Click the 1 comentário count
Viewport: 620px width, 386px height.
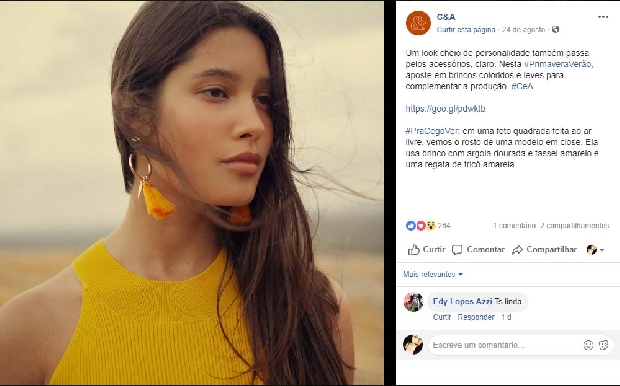pyautogui.click(x=514, y=225)
